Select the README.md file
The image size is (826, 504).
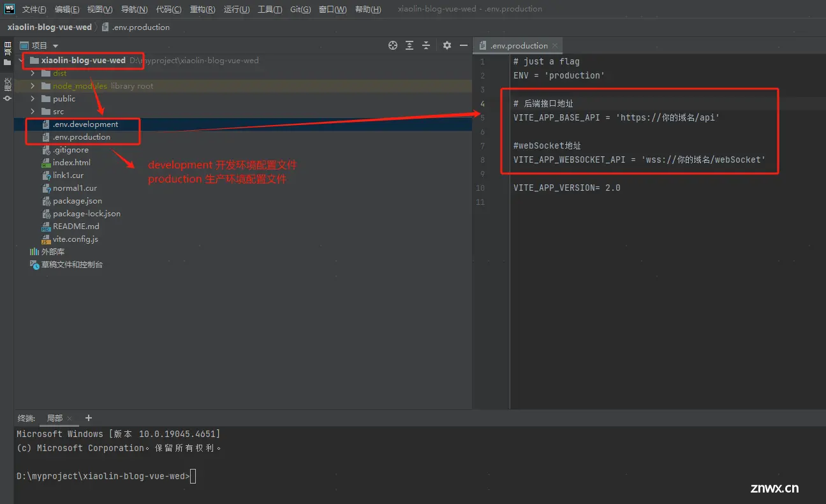click(76, 226)
